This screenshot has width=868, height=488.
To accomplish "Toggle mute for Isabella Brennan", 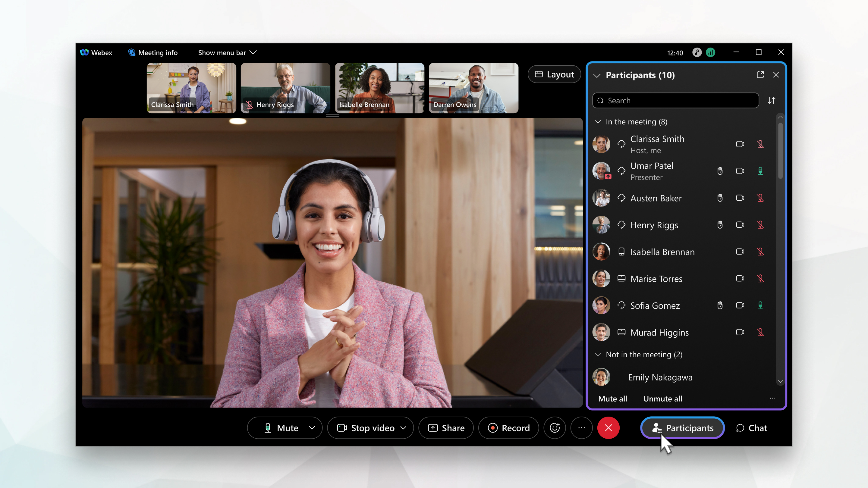I will 760,252.
